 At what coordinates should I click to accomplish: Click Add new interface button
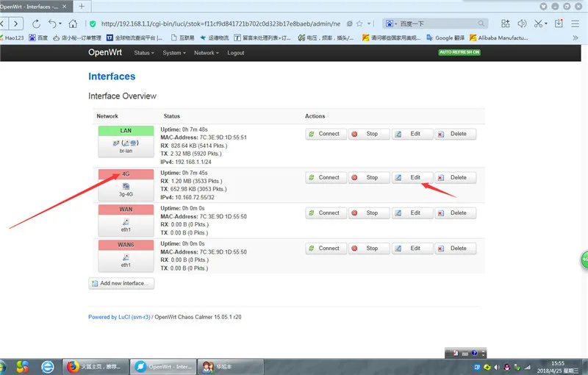[121, 283]
